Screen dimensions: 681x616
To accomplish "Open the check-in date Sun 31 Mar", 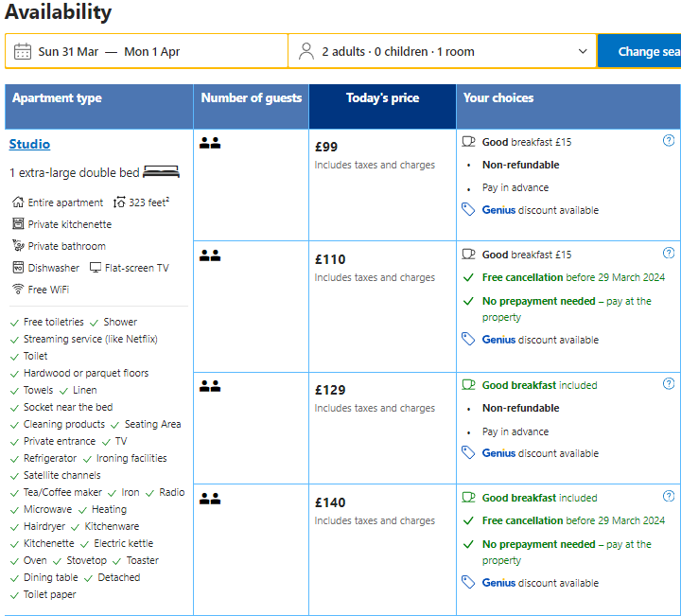I will (x=68, y=51).
